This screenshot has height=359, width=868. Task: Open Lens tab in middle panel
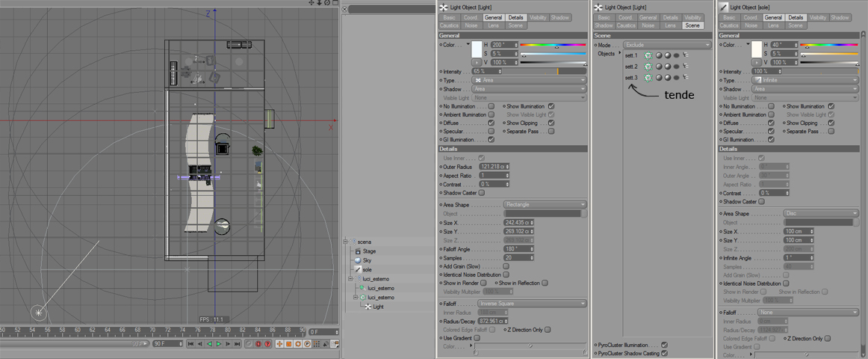click(x=670, y=25)
